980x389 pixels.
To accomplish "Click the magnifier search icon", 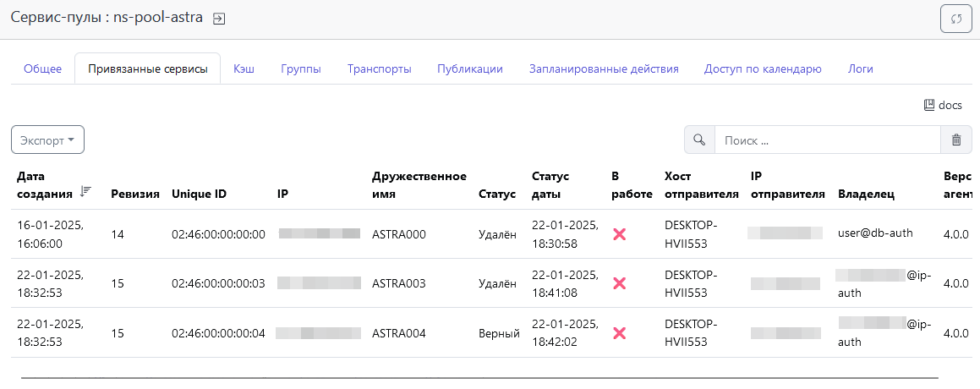I will pyautogui.click(x=699, y=140).
